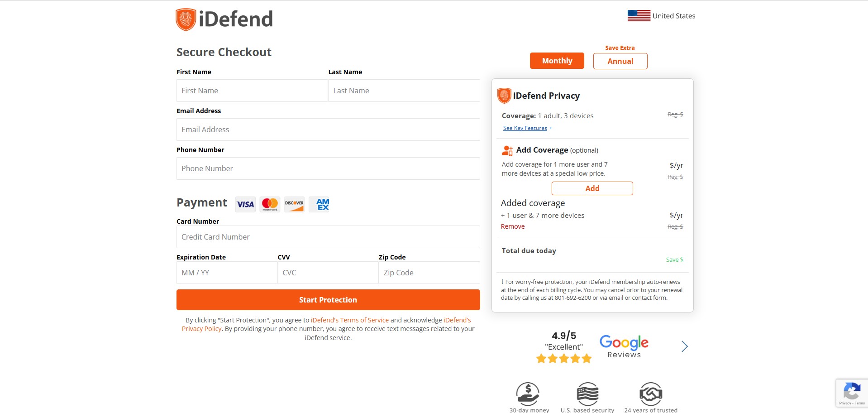Click the Visa card icon
The height and width of the screenshot is (413, 868).
point(245,204)
